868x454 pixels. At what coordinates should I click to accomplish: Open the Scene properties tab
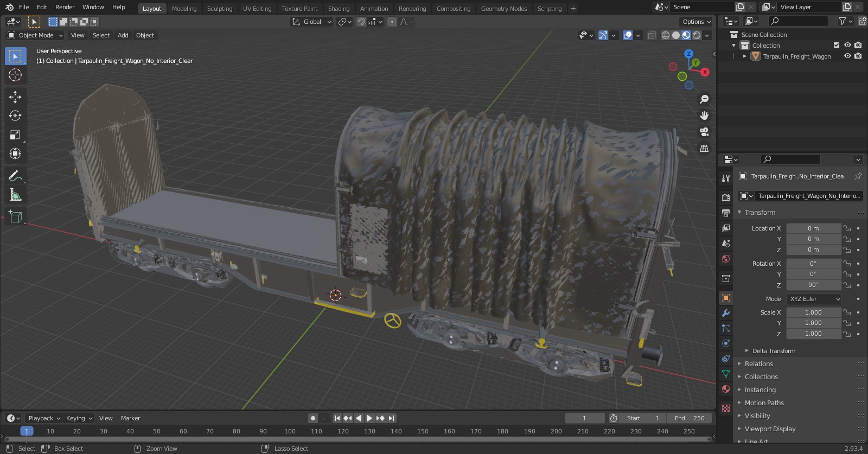726,243
